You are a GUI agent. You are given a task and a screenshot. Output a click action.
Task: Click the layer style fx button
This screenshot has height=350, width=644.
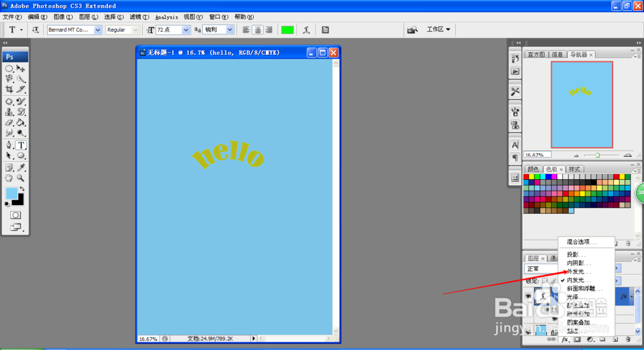[x=565, y=340]
